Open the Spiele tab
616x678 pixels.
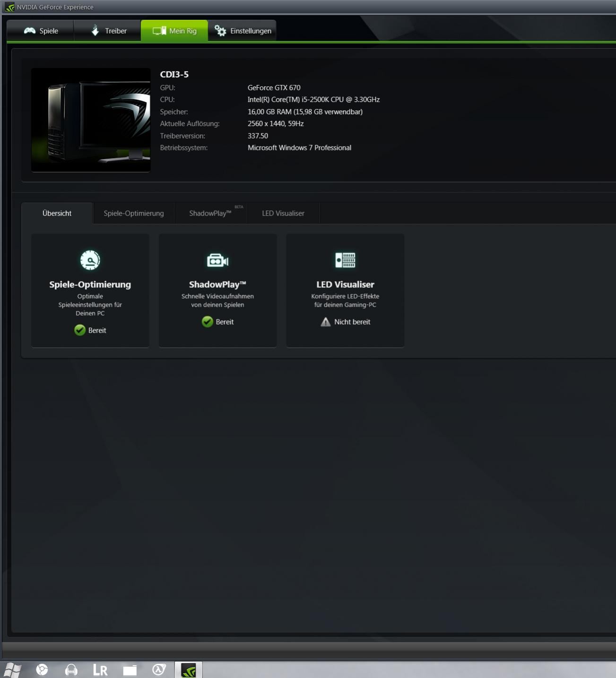(41, 31)
